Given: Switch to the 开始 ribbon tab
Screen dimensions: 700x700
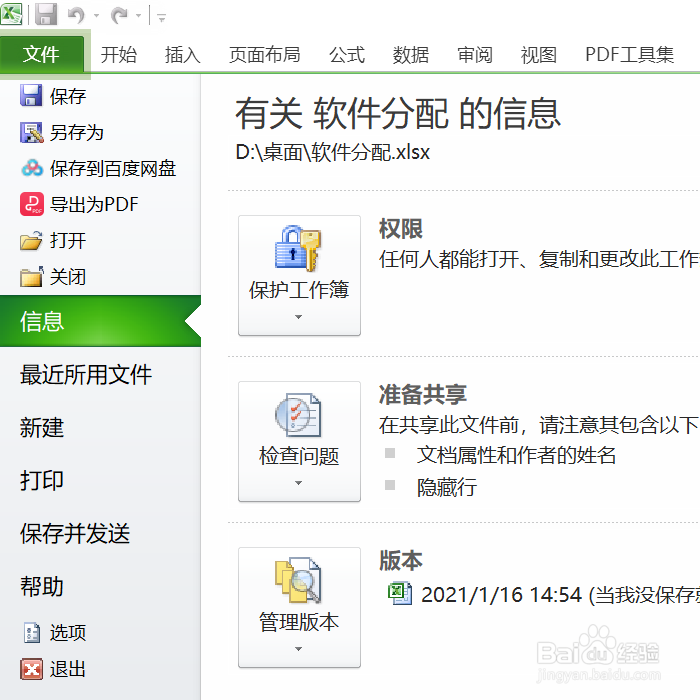Looking at the screenshot, I should point(119,55).
